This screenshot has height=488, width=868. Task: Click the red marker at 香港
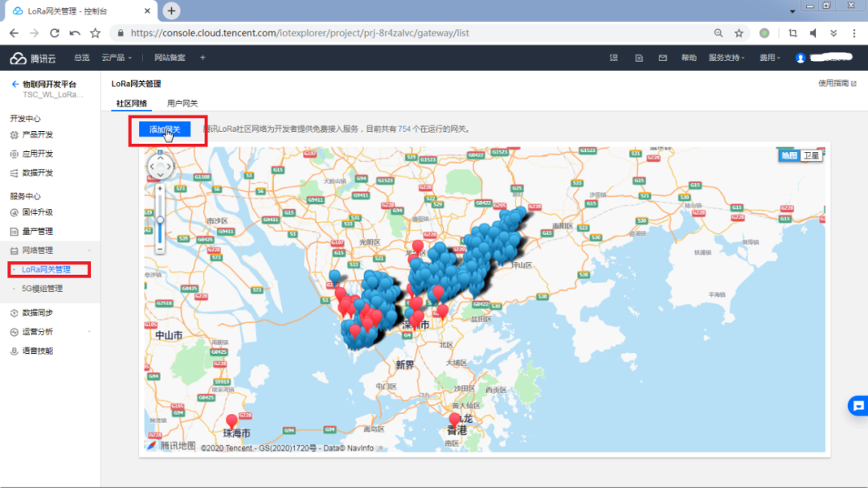click(x=455, y=420)
